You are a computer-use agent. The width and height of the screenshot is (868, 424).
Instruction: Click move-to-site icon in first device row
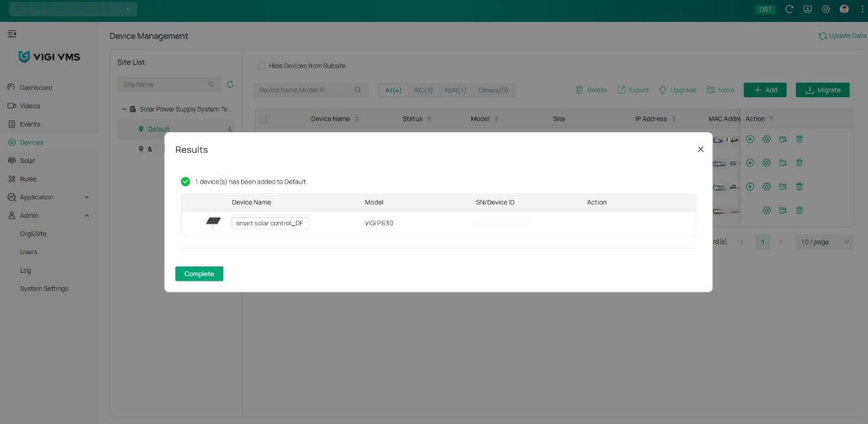pos(783,139)
